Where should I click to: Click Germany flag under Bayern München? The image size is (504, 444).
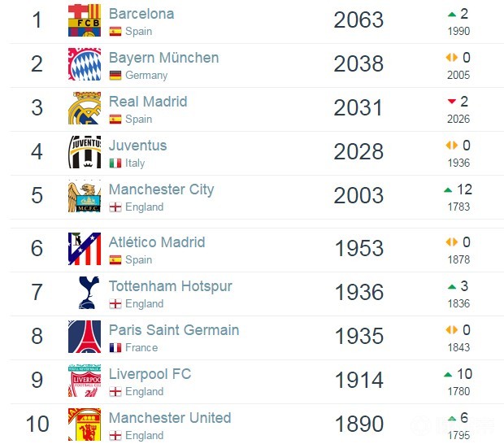(x=115, y=76)
